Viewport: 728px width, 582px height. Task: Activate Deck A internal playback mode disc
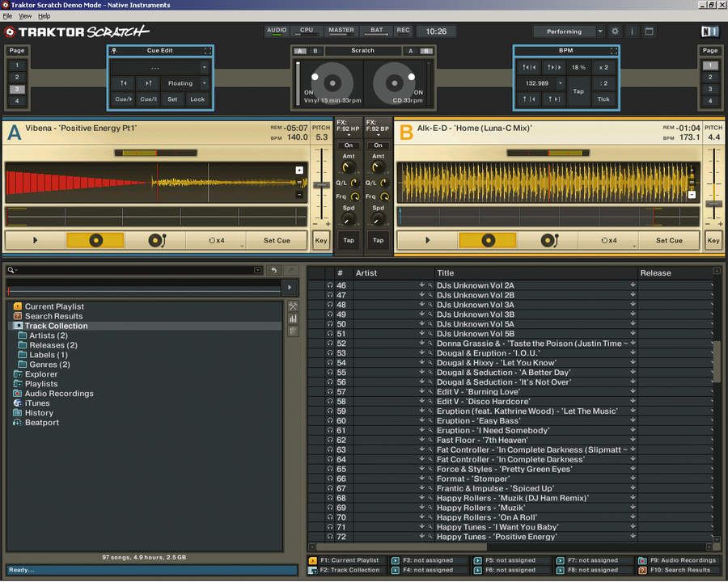coord(95,240)
